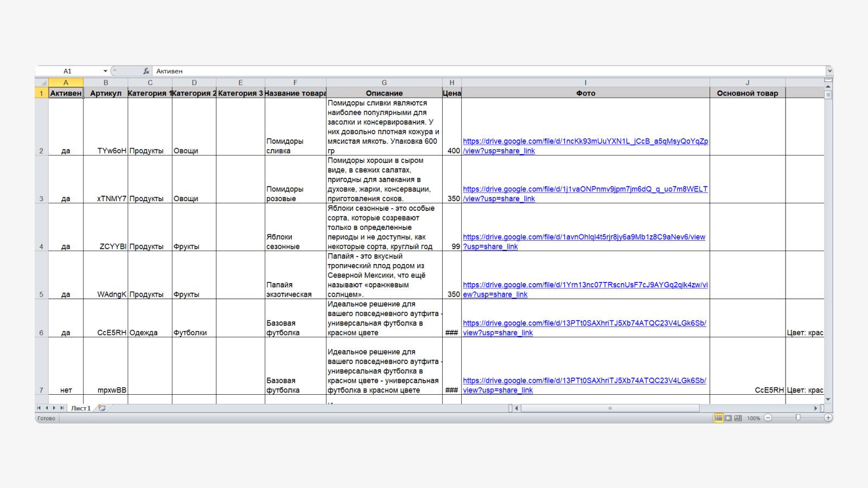868x488 pixels.
Task: Select column G header Описание column
Action: [x=384, y=82]
